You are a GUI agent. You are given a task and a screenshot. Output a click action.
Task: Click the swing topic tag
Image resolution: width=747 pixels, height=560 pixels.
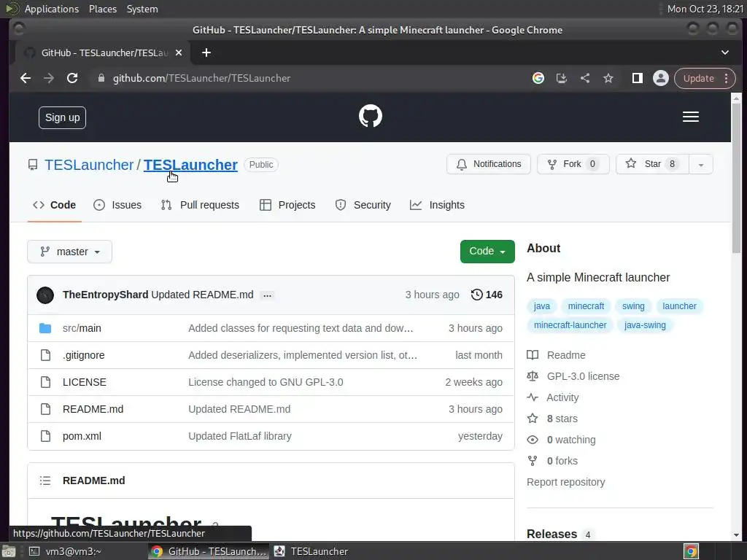click(x=633, y=306)
